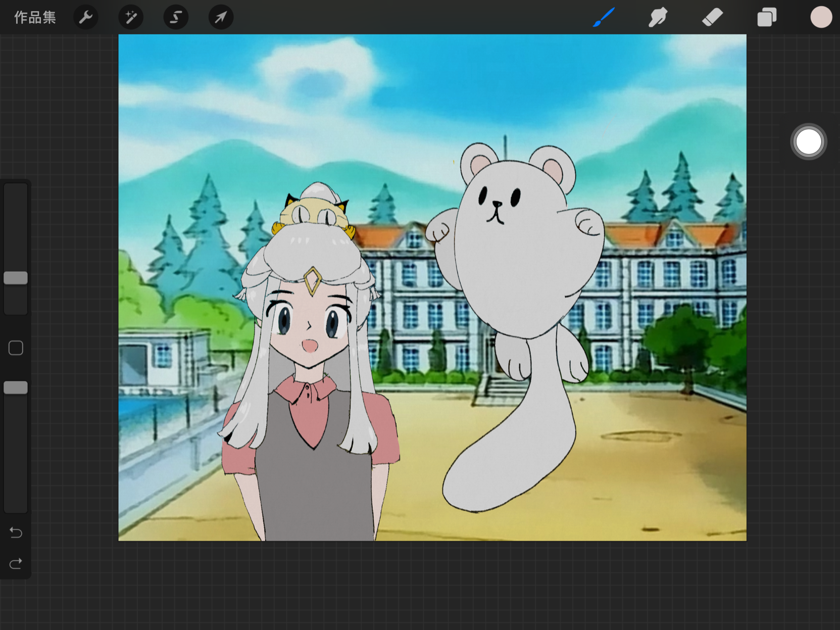Open the 作品集 gallery
This screenshot has height=630, width=840.
[35, 17]
